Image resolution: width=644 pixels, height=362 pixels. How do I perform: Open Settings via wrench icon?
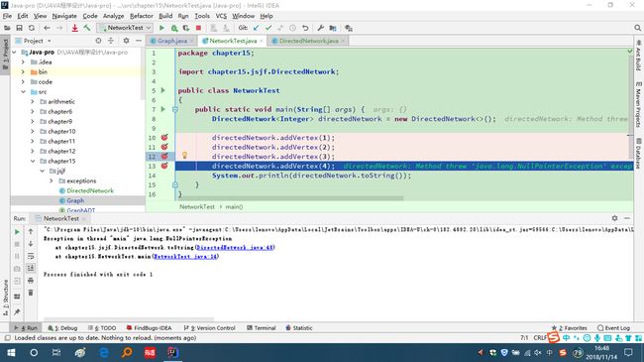click(320, 28)
